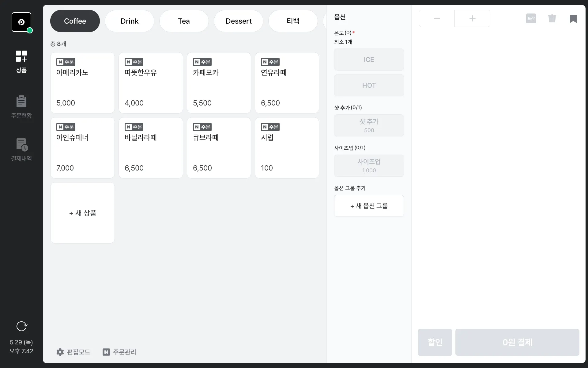Toggle the 포장 takeout icon
The width and height of the screenshot is (588, 368).
[531, 18]
